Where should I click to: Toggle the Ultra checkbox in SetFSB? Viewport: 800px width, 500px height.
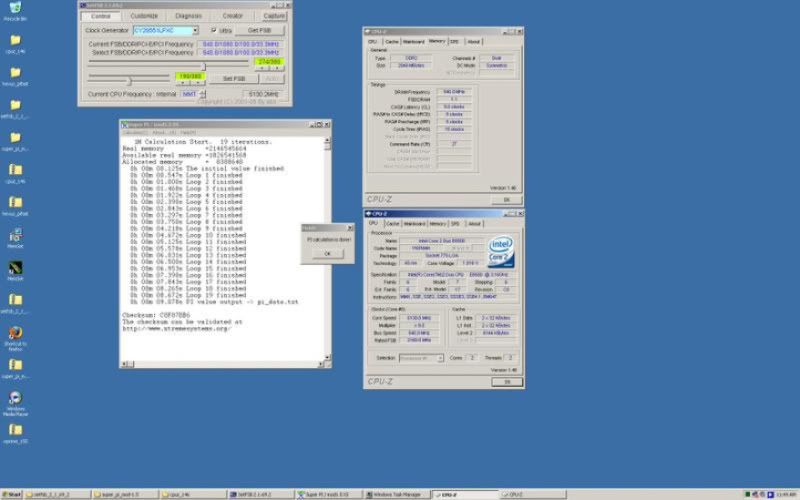[x=214, y=31]
